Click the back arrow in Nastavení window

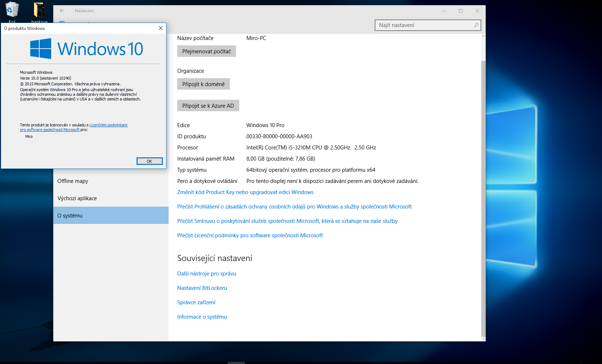coord(62,11)
